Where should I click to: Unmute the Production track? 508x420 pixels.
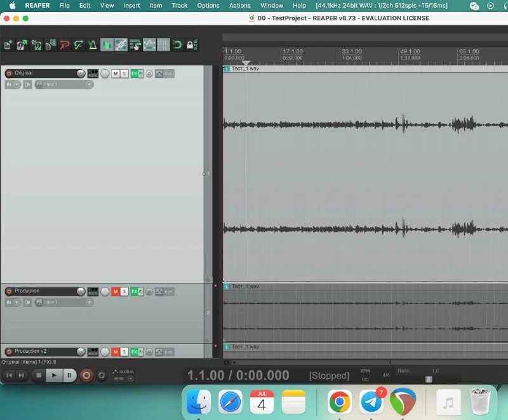pos(116,291)
